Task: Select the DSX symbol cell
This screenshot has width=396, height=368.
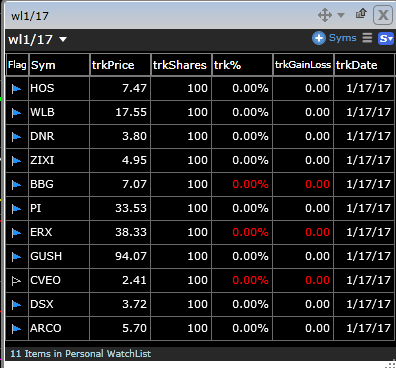Action: click(59, 304)
